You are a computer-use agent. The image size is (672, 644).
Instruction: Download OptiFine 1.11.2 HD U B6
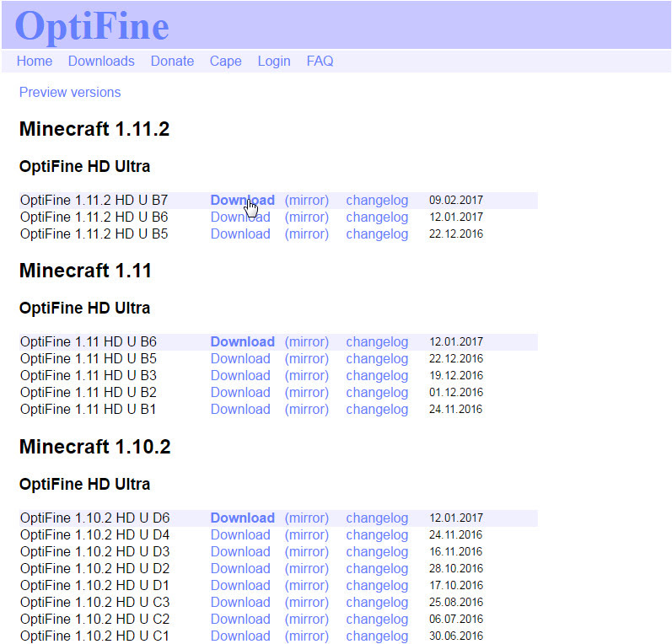click(240, 217)
